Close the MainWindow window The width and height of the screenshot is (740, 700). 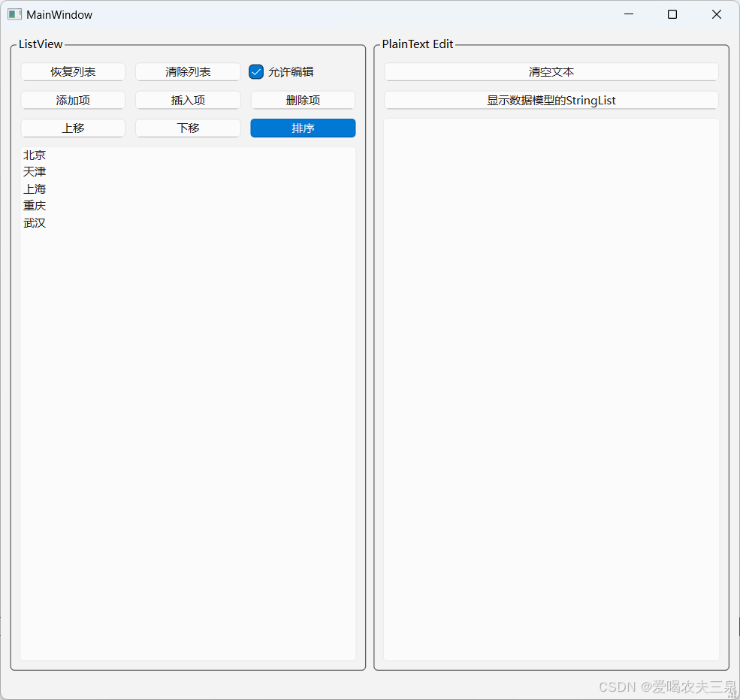[717, 14]
